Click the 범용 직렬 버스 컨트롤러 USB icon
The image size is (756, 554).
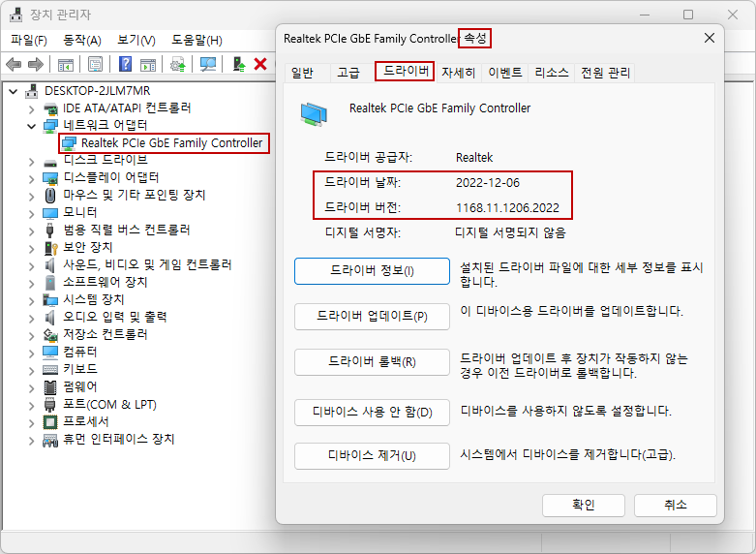point(49,231)
